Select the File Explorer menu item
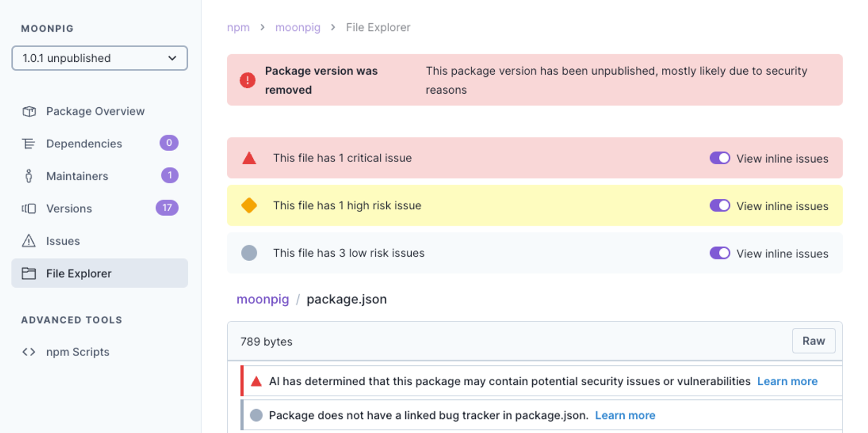Image resolution: width=868 pixels, height=433 pixels. click(100, 273)
